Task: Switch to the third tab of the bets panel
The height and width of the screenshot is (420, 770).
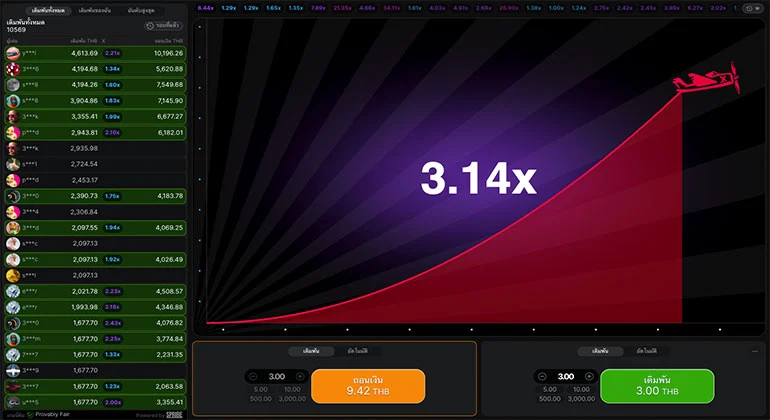Action: point(141,9)
